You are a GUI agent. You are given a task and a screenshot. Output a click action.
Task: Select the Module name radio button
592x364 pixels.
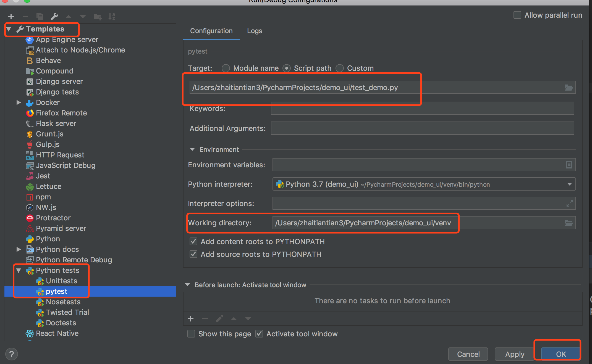226,68
